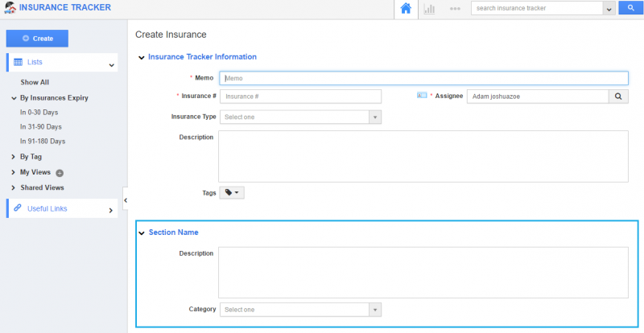
Task: Click into the Memo input field
Action: [x=423, y=79]
